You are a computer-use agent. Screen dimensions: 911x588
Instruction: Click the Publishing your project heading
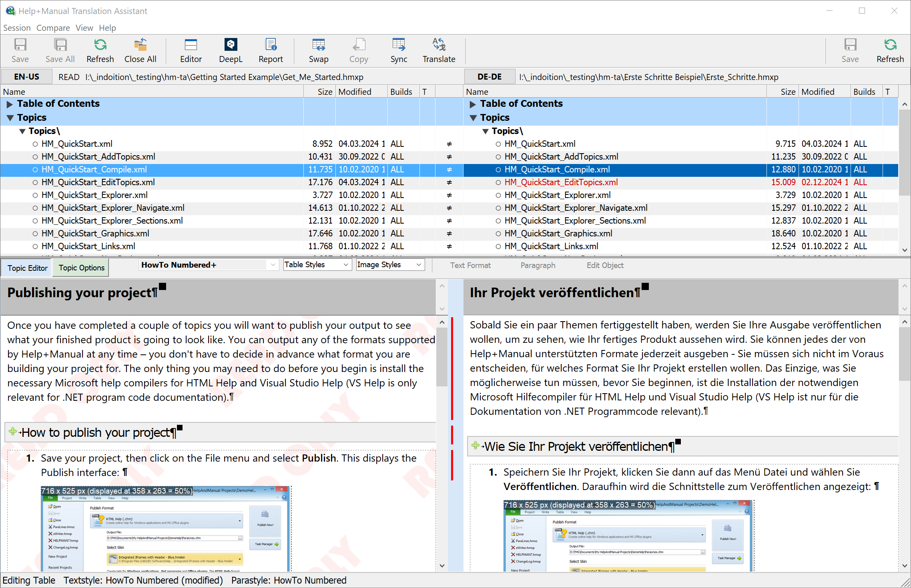tap(82, 293)
